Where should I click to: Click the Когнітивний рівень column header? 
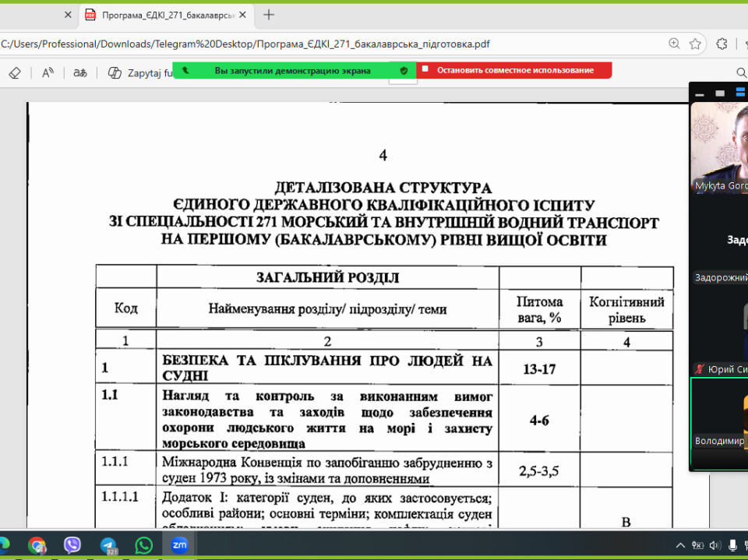626,309
